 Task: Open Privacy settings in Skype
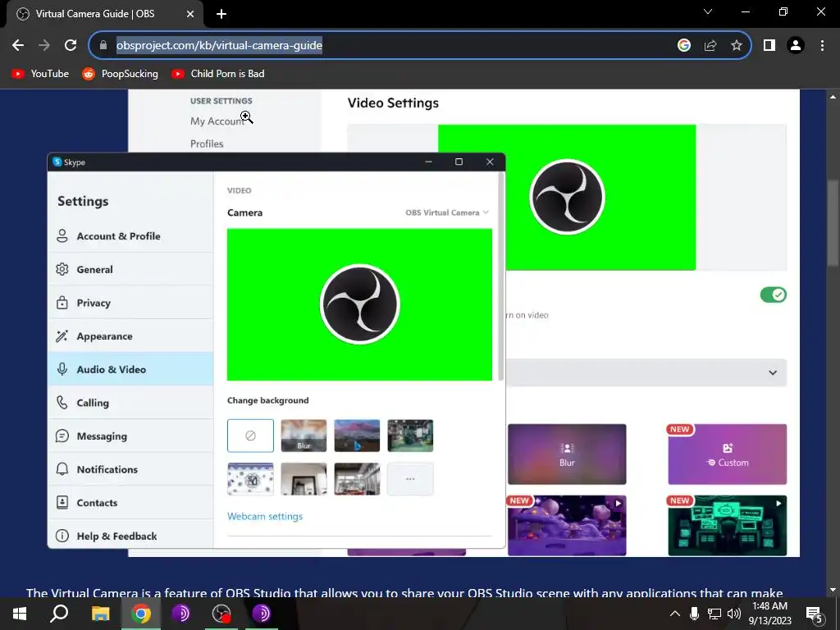(x=130, y=303)
